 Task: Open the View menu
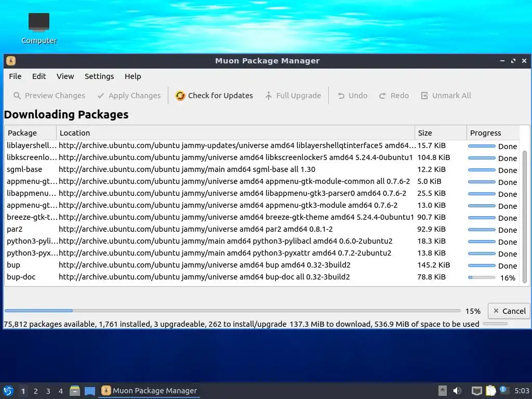point(65,76)
